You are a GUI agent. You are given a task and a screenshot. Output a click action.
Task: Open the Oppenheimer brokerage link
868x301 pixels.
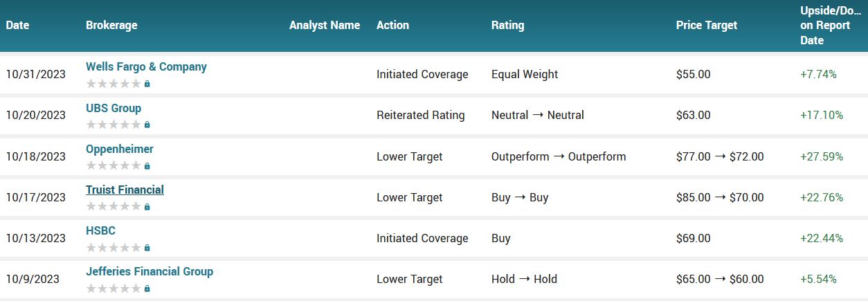click(x=120, y=149)
